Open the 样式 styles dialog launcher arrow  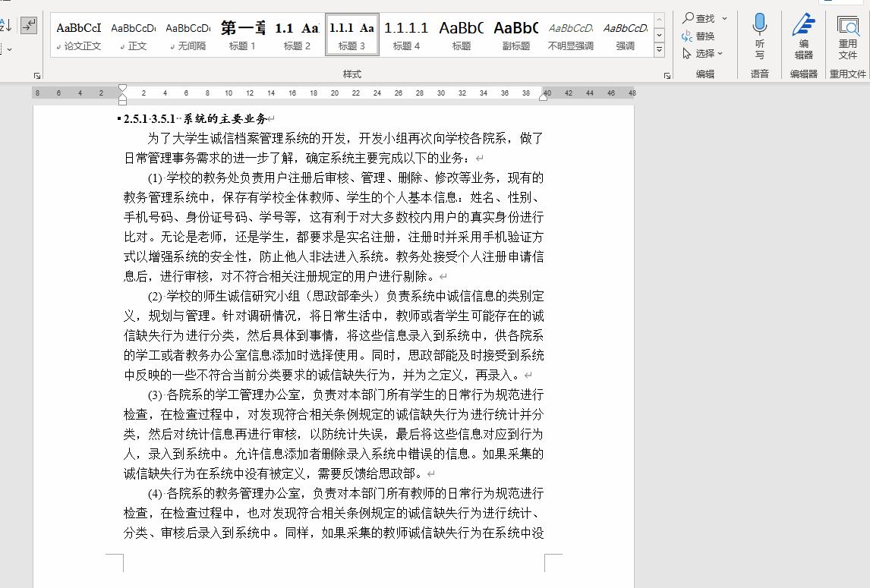pyautogui.click(x=666, y=74)
